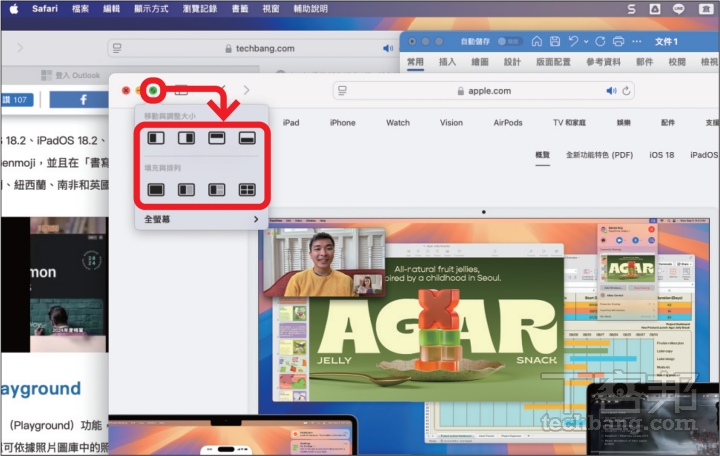The image size is (720, 456).
Task: Open page options icon in techbang.com address bar
Action: pyautogui.click(x=117, y=48)
